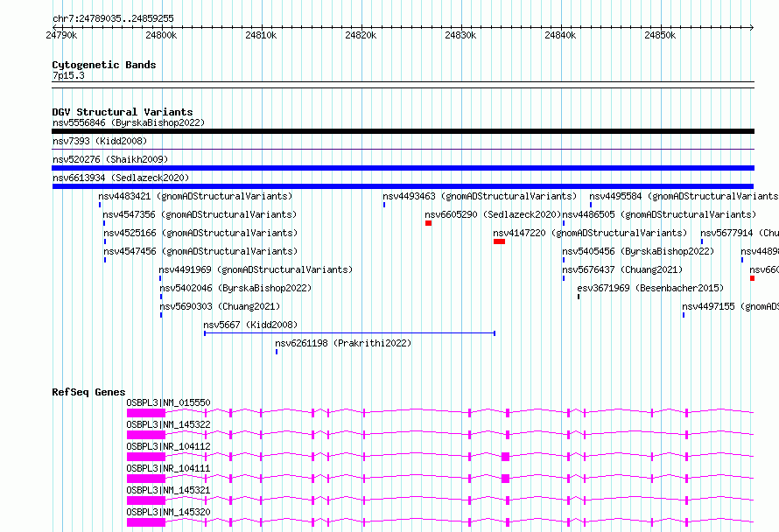Open the esv3671969 Besenbacher2015 label

(650, 288)
